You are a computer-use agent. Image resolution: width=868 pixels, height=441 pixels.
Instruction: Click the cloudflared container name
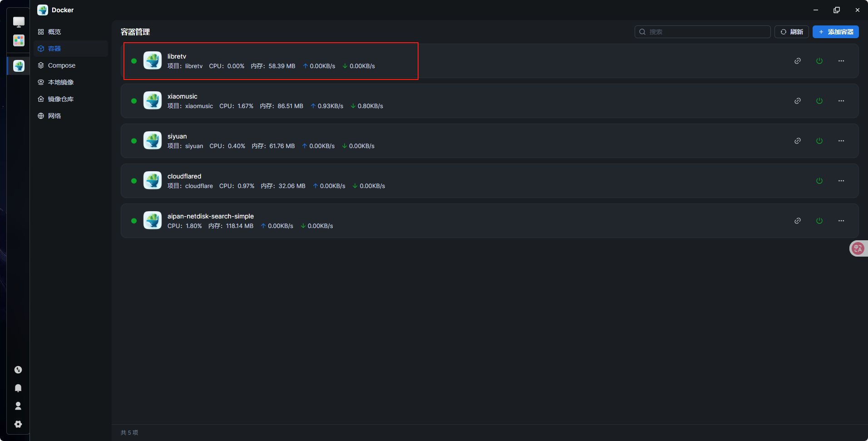(184, 176)
